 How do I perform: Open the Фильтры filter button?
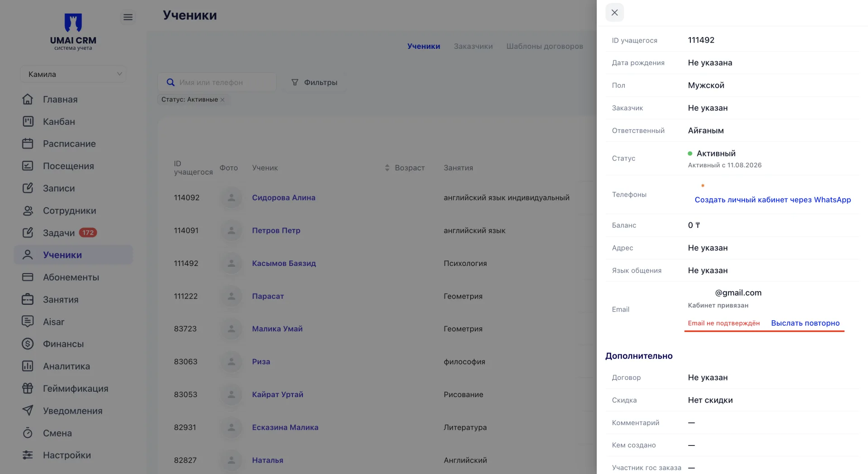315,82
